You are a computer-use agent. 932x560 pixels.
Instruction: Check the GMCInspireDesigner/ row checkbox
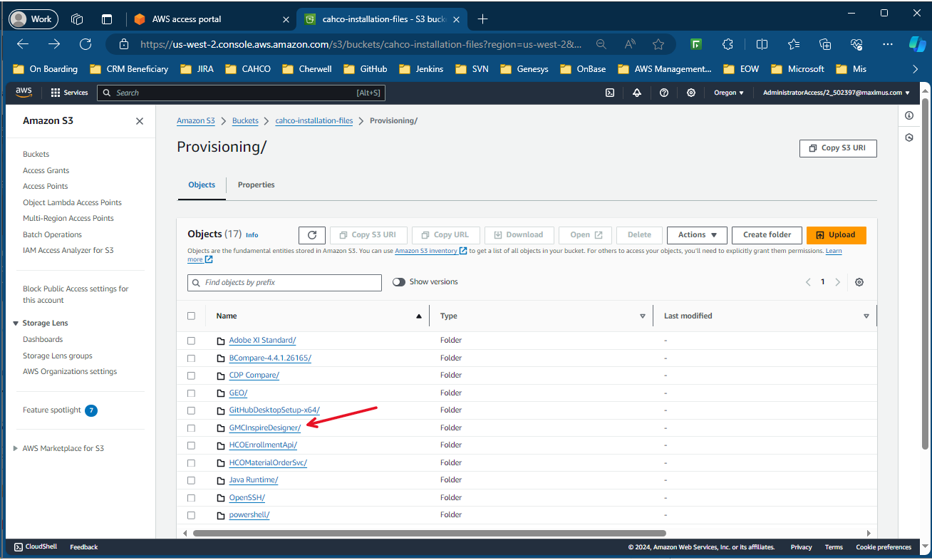point(191,428)
